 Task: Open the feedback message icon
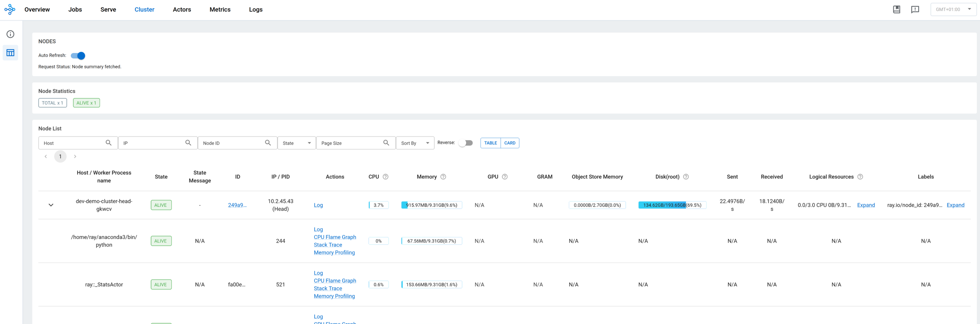coord(915,10)
